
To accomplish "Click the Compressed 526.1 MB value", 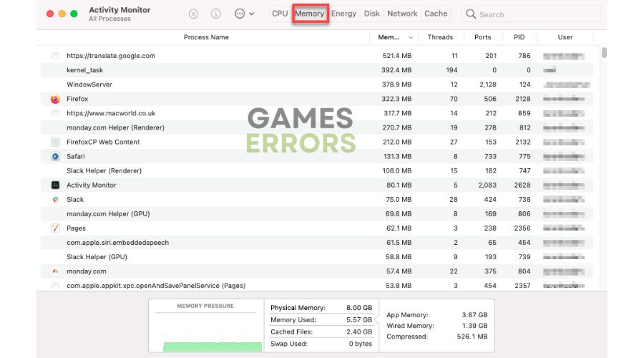I will 472,337.
